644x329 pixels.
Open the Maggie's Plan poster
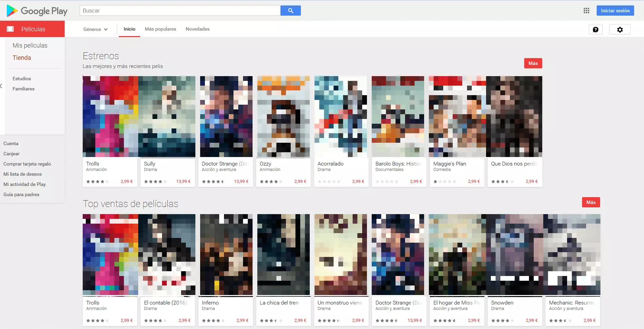point(457,117)
